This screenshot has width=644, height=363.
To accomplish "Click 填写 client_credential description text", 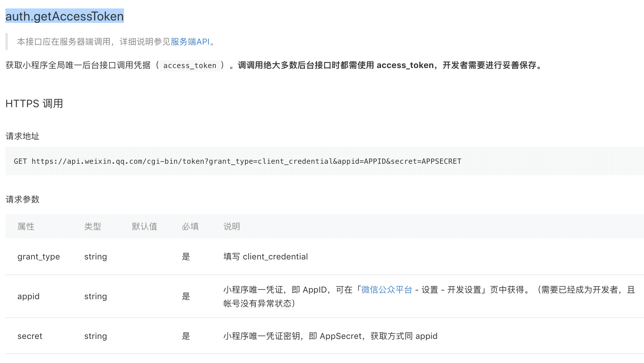I will (x=265, y=256).
